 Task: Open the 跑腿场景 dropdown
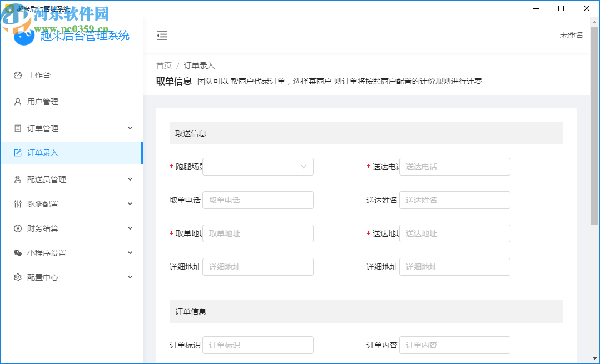[x=257, y=166]
